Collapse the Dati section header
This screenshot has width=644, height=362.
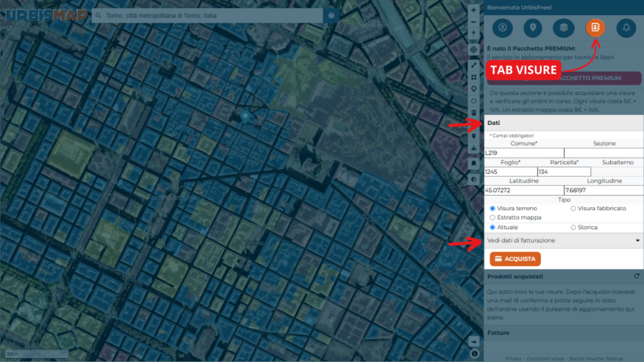click(563, 123)
